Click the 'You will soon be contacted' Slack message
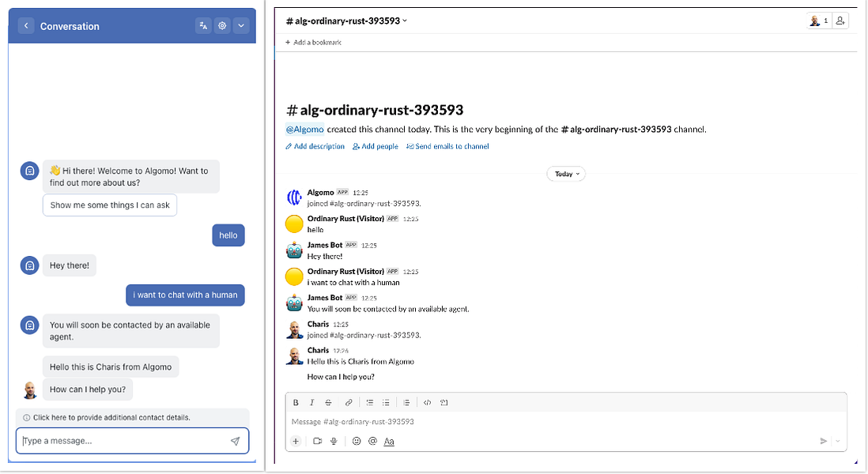This screenshot has width=868, height=474. point(388,309)
